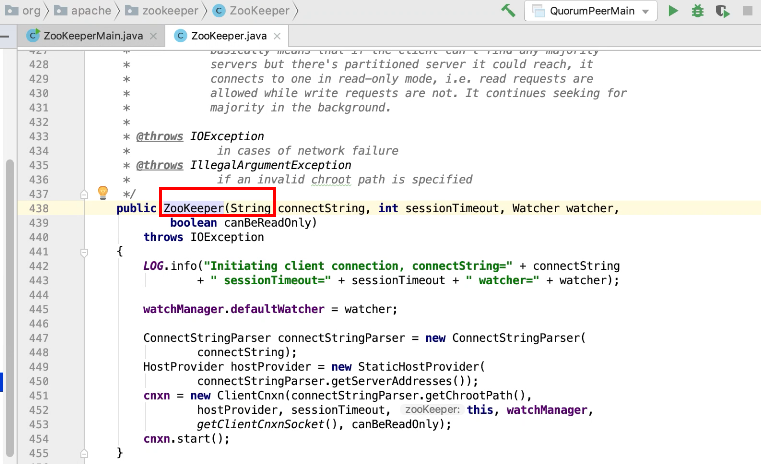Click ClientCnxn on line 451
The width and height of the screenshot is (761, 464).
click(250, 396)
